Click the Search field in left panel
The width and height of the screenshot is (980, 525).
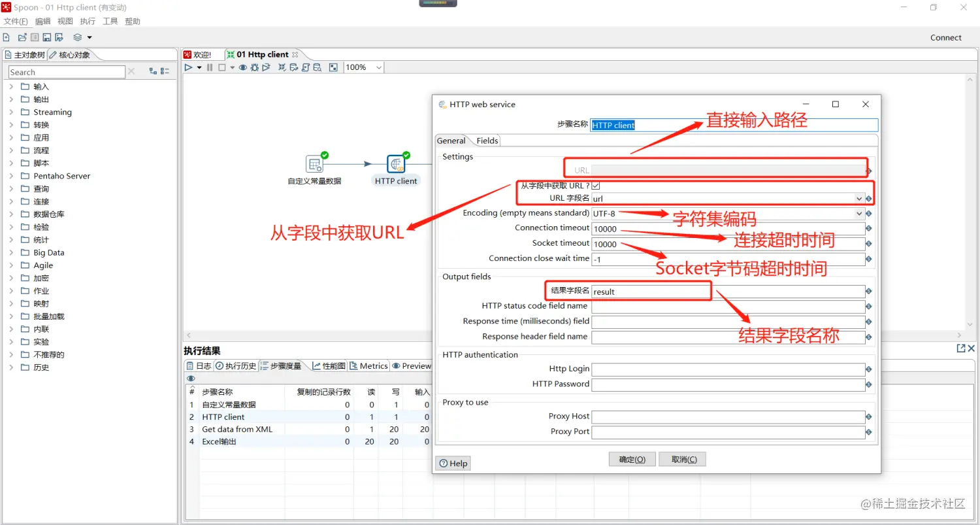point(67,72)
